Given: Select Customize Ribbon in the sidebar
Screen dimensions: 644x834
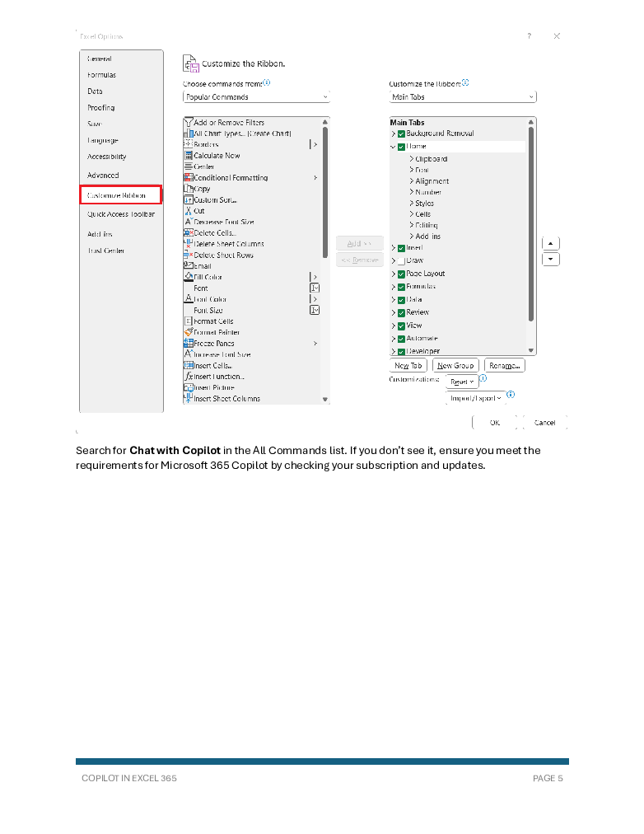Looking at the screenshot, I should coord(120,195).
